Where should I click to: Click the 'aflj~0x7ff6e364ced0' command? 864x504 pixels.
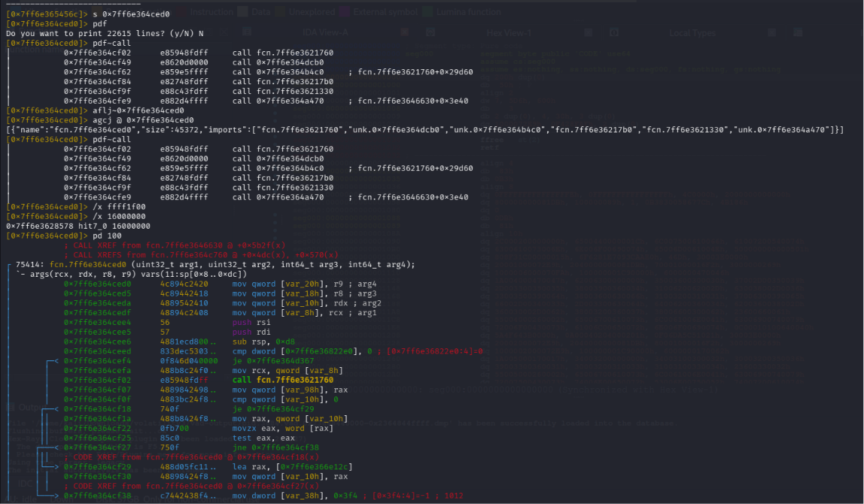tap(138, 111)
